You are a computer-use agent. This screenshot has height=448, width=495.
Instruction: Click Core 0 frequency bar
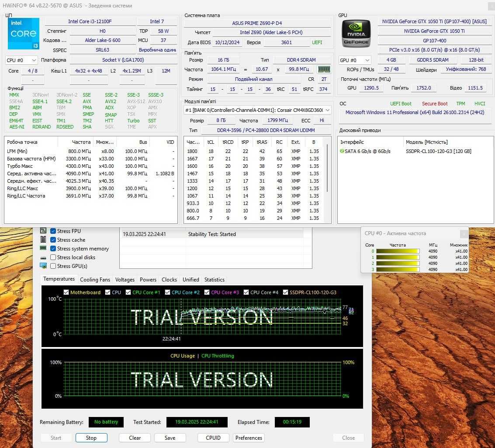[398, 251]
